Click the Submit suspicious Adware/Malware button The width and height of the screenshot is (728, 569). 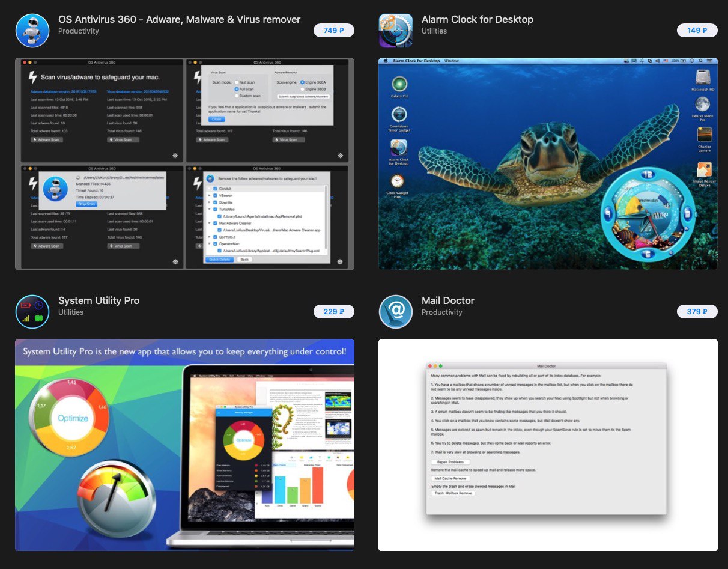pyautogui.click(x=303, y=96)
